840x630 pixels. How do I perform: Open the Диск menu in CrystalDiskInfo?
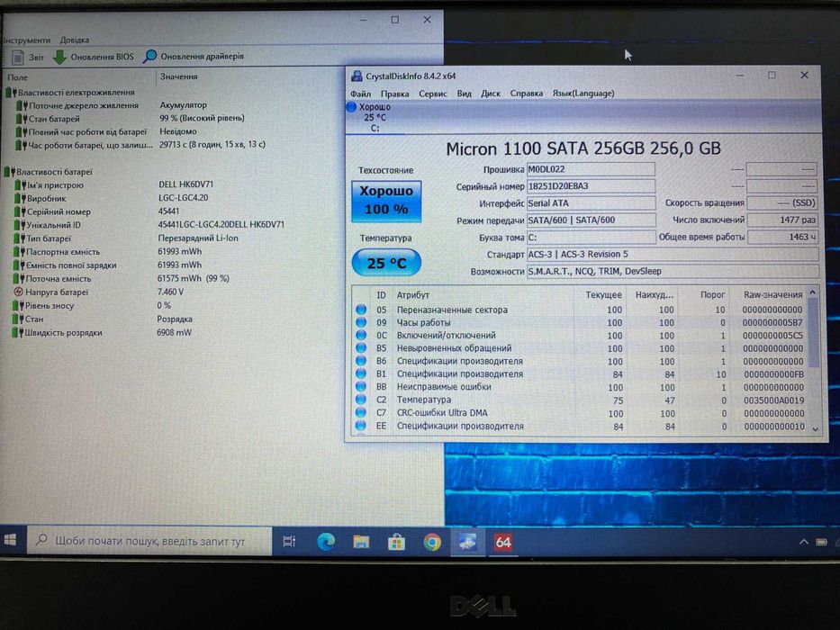pos(490,94)
